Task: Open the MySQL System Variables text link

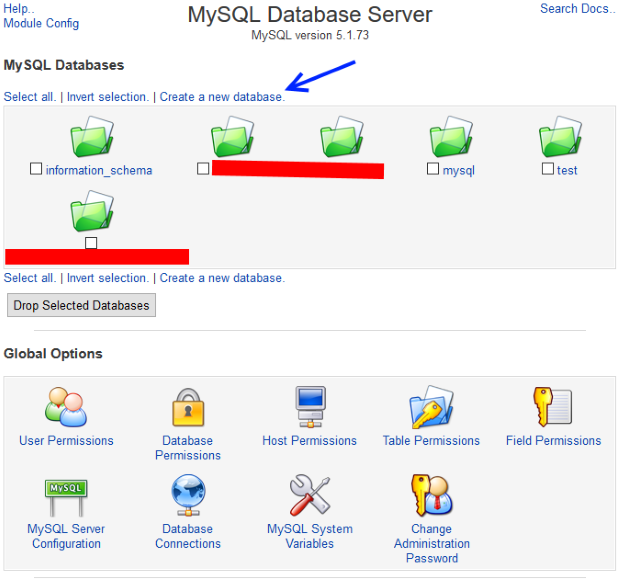Action: [x=310, y=536]
